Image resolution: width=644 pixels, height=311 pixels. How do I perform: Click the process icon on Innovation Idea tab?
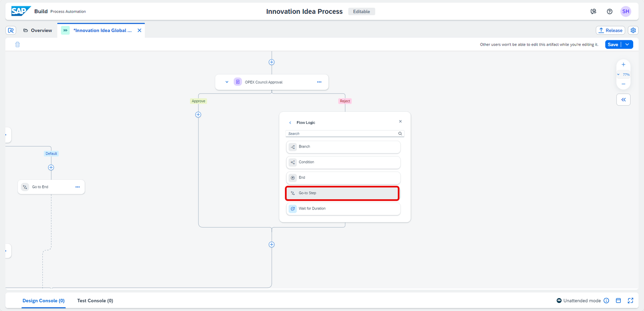click(65, 30)
